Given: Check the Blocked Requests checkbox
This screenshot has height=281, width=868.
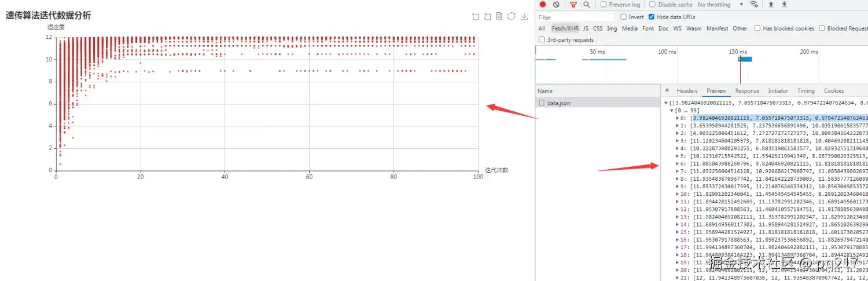Looking at the screenshot, I should coord(822,28).
